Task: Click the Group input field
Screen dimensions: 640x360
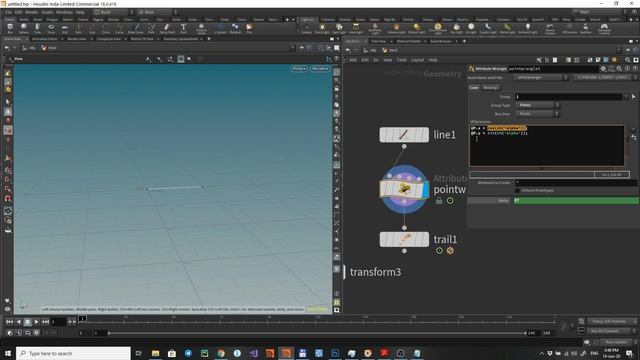Action: pos(568,97)
